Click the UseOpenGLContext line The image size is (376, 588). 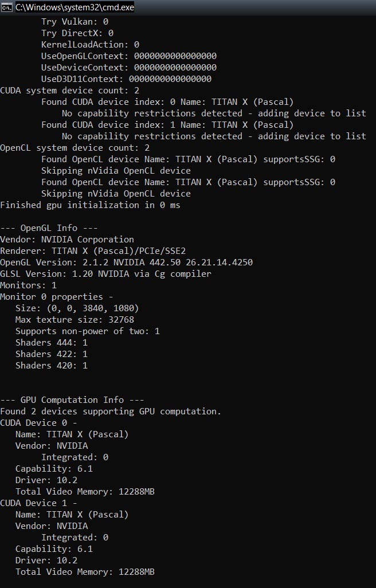[x=129, y=56]
